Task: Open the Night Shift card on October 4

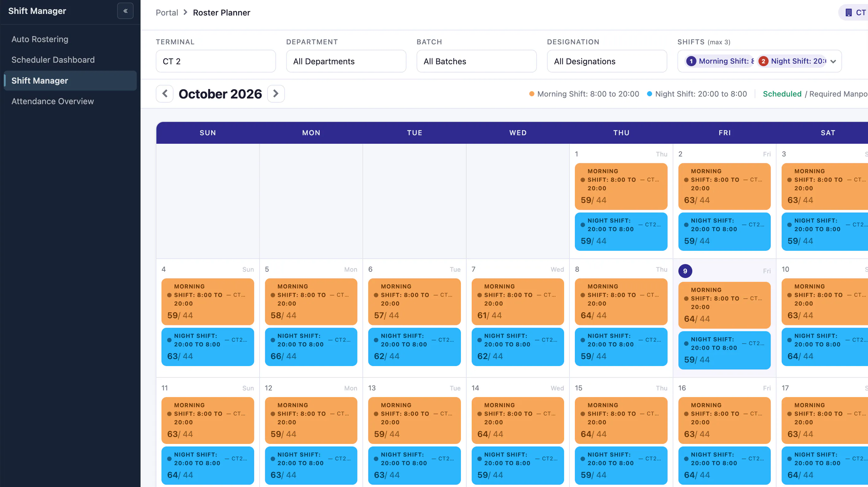Action: [208, 347]
